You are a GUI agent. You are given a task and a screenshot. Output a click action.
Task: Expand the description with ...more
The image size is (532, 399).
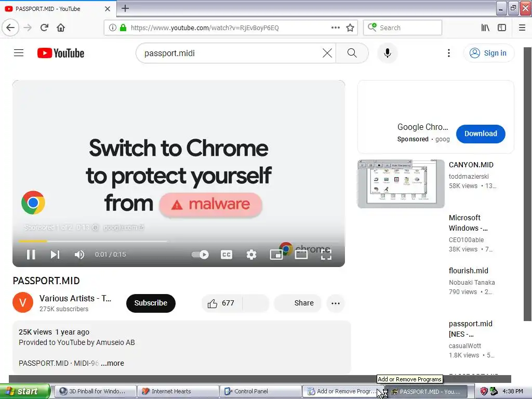click(113, 363)
